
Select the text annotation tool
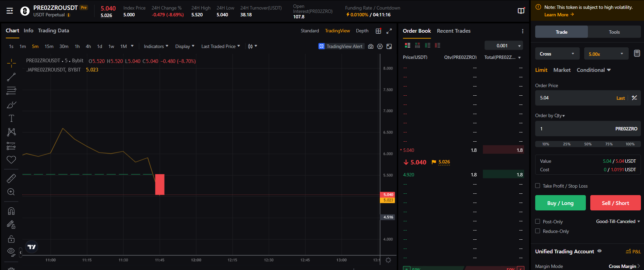(11, 118)
